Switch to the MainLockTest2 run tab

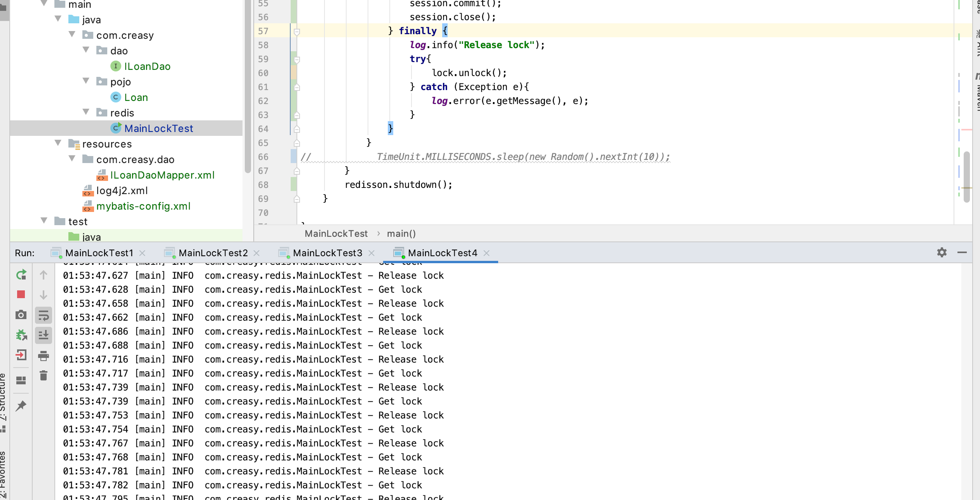213,253
